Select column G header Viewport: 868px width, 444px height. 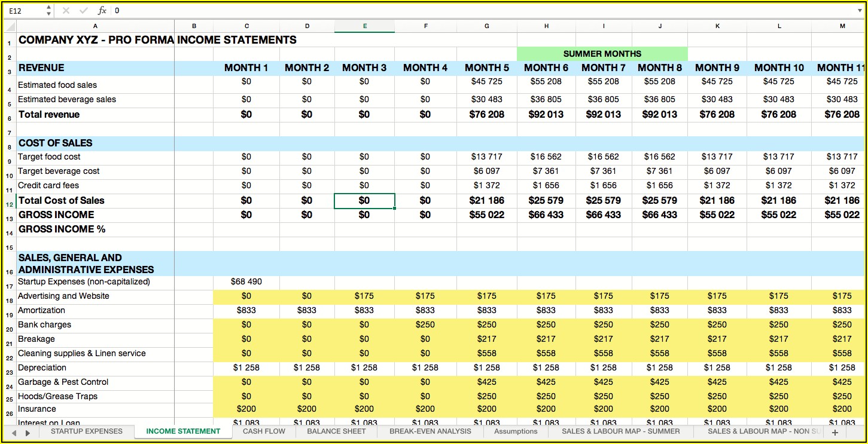[486, 26]
